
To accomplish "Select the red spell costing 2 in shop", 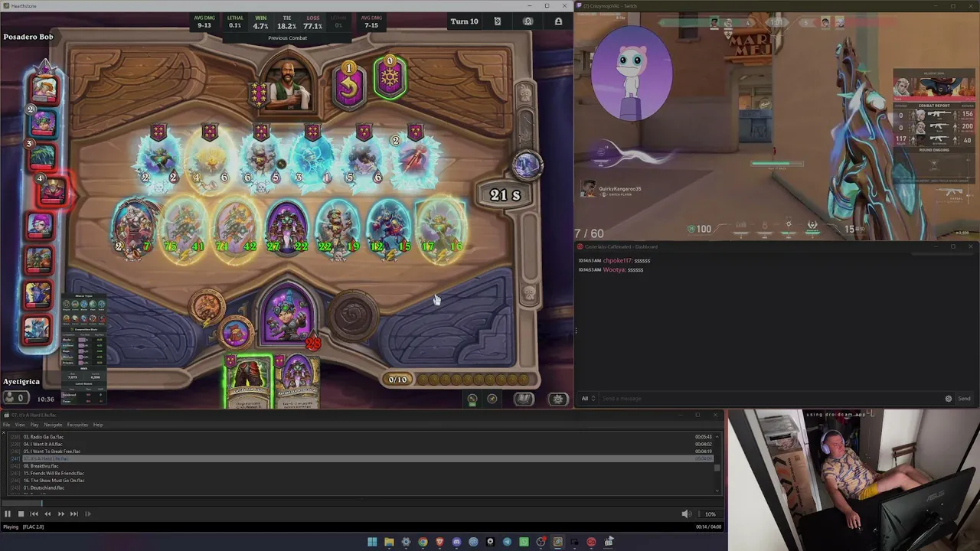I will point(414,161).
